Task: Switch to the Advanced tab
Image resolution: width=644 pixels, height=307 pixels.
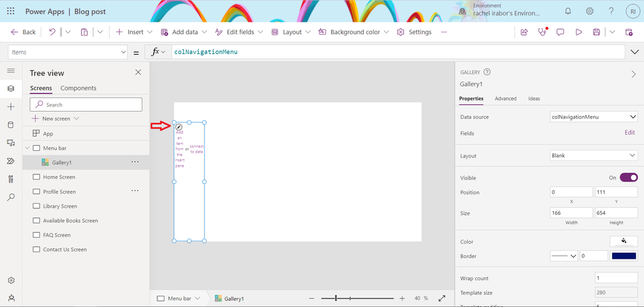Action: (x=505, y=99)
